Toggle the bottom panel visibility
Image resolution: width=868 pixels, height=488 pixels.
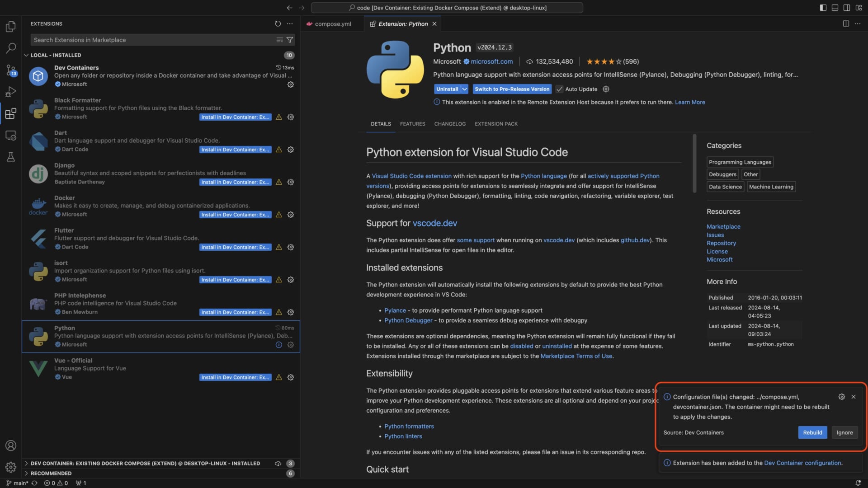coord(834,7)
